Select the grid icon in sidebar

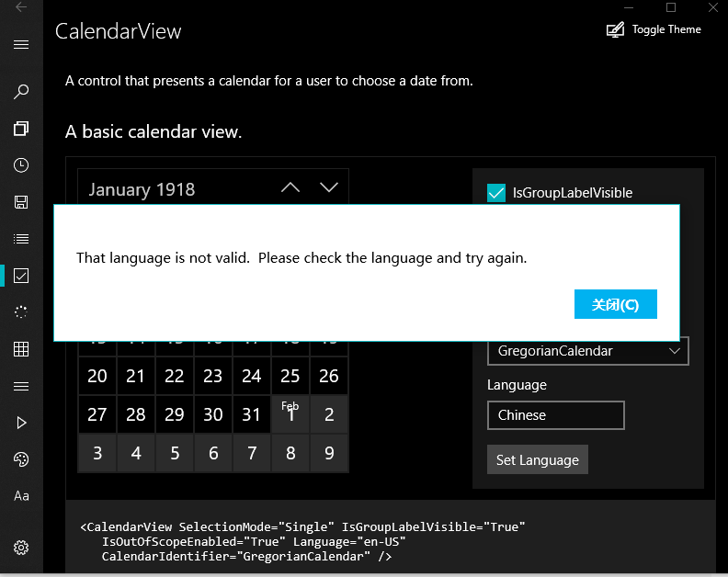[21, 349]
